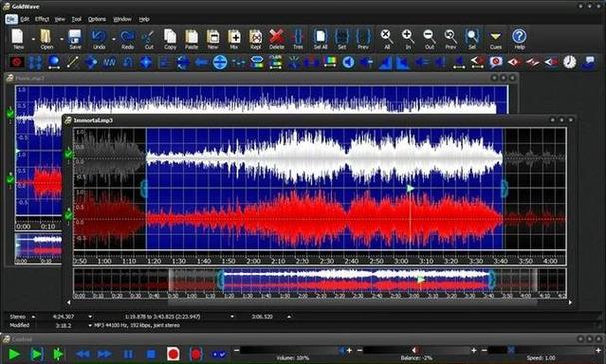Open dropdown arrow beside Open button
The image size is (606, 364).
[62, 39]
